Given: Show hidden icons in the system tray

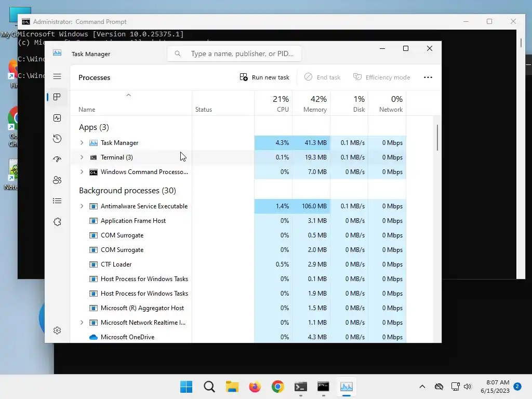Looking at the screenshot, I should click(422, 387).
